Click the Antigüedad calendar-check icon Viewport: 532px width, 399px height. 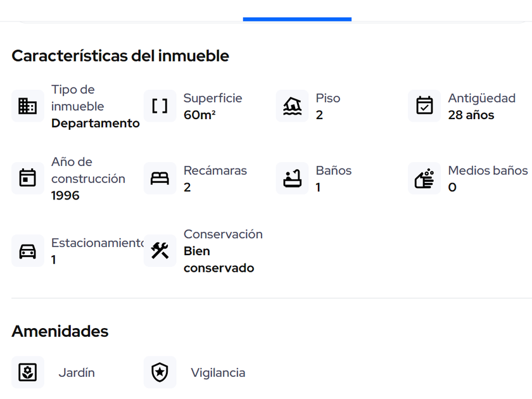424,106
